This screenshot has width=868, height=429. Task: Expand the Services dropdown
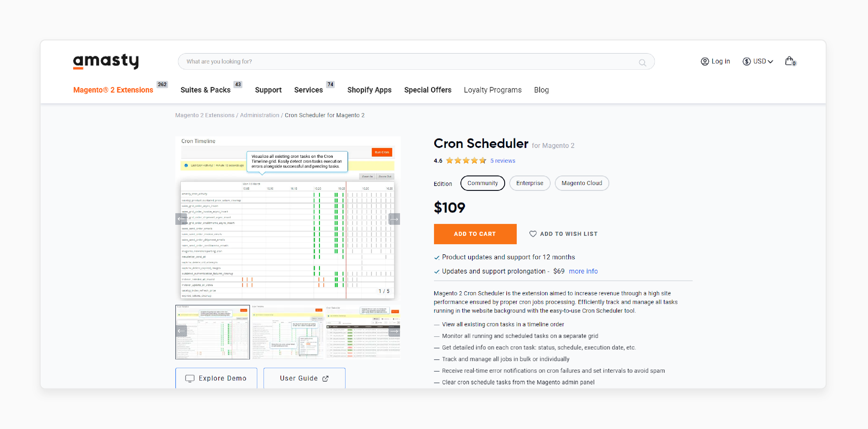point(309,90)
